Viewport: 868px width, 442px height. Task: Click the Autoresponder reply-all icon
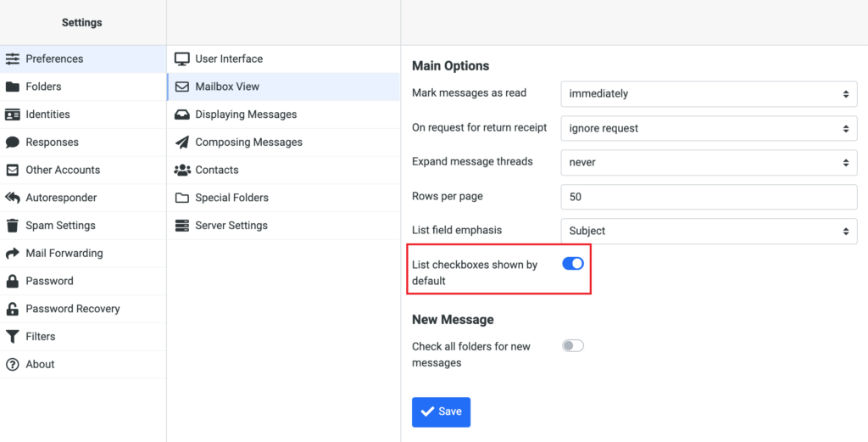[x=12, y=198]
